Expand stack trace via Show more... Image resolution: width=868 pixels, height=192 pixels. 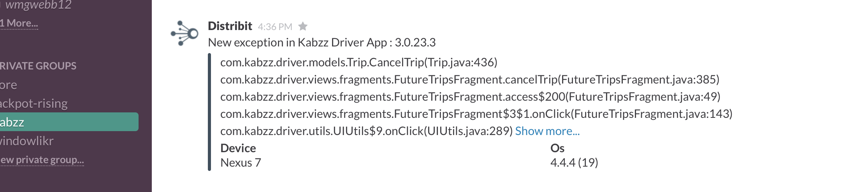tap(547, 131)
